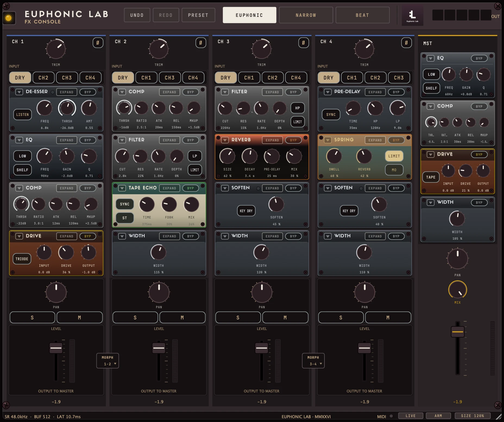Screen dimensions: 504x422
Task: Open the PRESET button
Action: (x=198, y=15)
